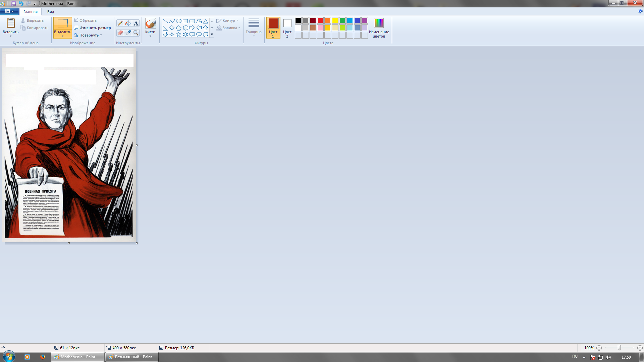Select the Pencil tool

coord(120,23)
